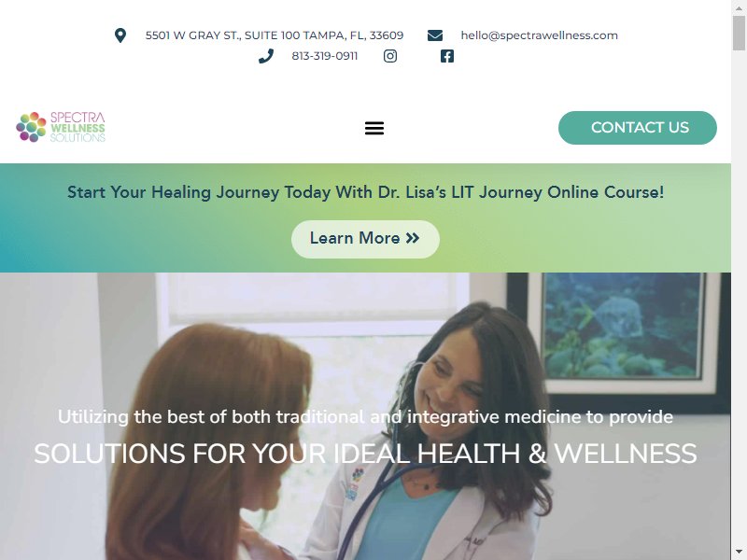Image resolution: width=747 pixels, height=560 pixels.
Task: Open the hamburger menu icon
Action: (374, 128)
